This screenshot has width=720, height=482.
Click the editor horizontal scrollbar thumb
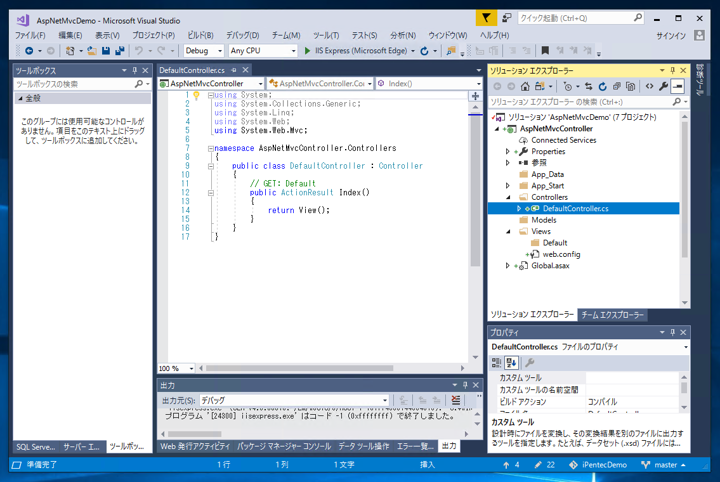(x=299, y=368)
